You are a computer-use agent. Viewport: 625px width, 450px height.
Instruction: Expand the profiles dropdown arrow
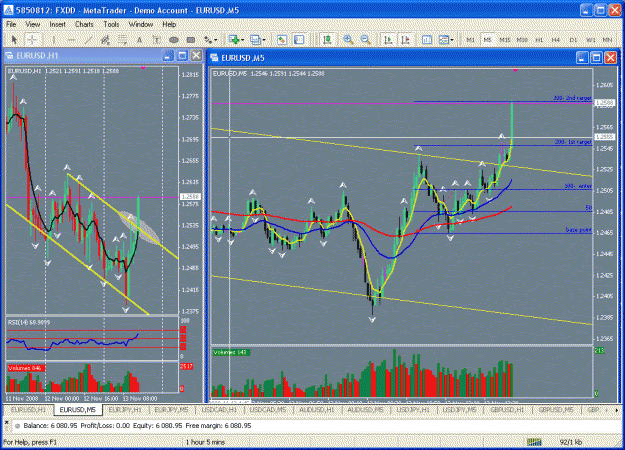(x=264, y=40)
